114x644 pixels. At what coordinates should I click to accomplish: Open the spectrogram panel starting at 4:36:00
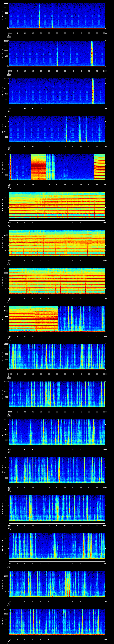click(57, 546)
